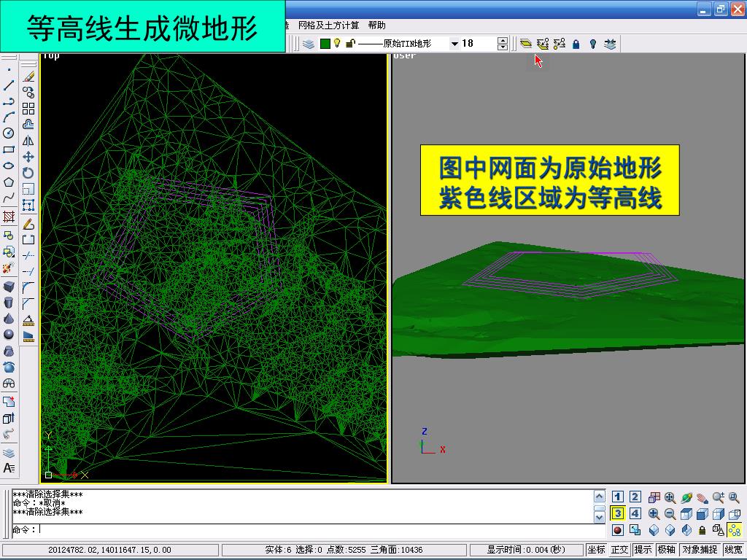
Task: Click the red sphere render button
Action: [617, 530]
